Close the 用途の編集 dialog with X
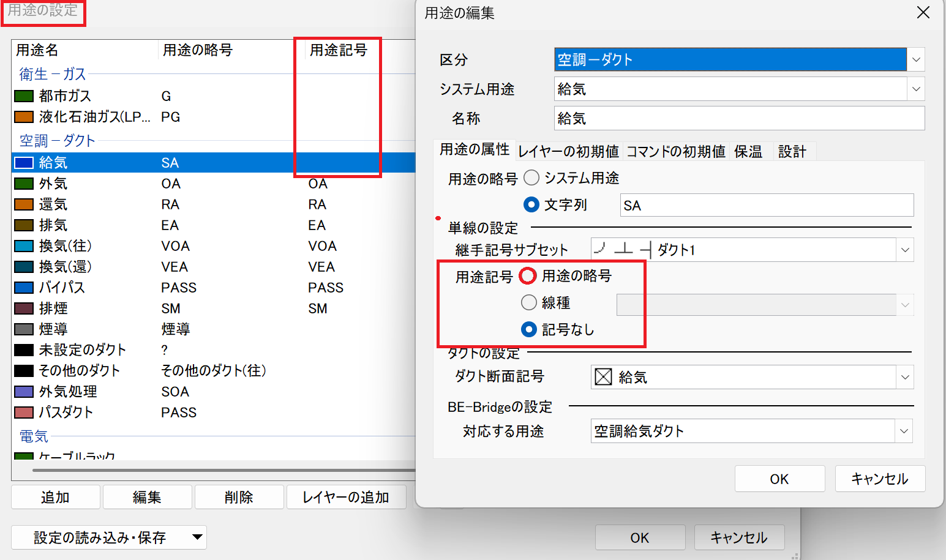Screen dimensions: 946x560 pyautogui.click(x=923, y=13)
